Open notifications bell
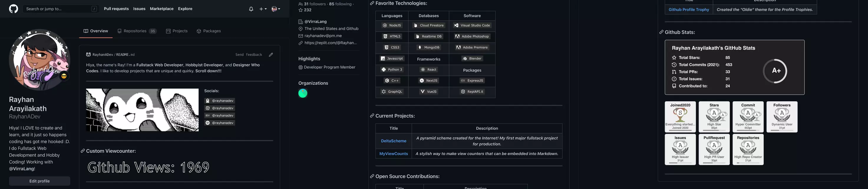The image size is (868, 189). [x=251, y=9]
